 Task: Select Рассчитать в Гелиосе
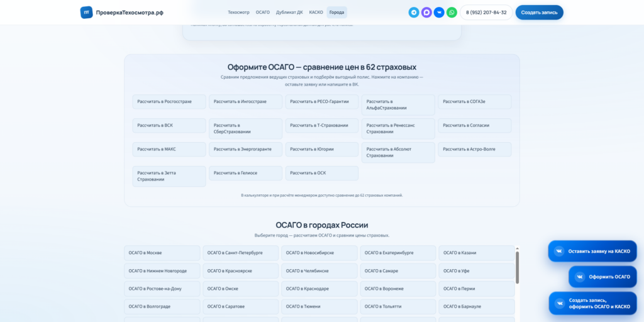coord(246,174)
